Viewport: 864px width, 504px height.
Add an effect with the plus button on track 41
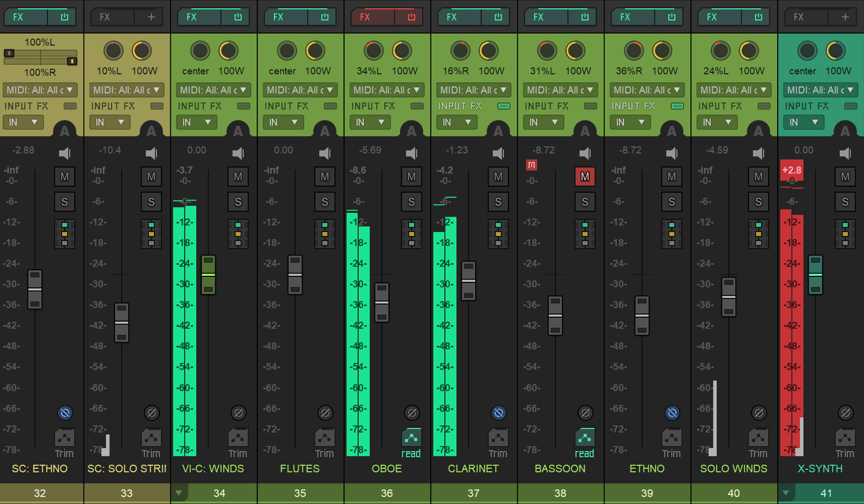tap(845, 17)
